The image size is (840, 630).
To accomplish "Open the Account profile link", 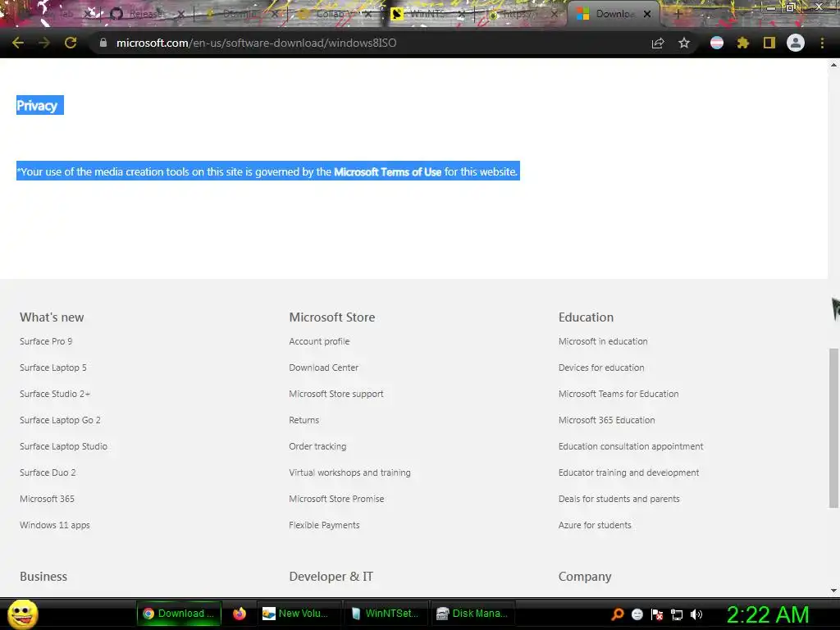I will [319, 341].
